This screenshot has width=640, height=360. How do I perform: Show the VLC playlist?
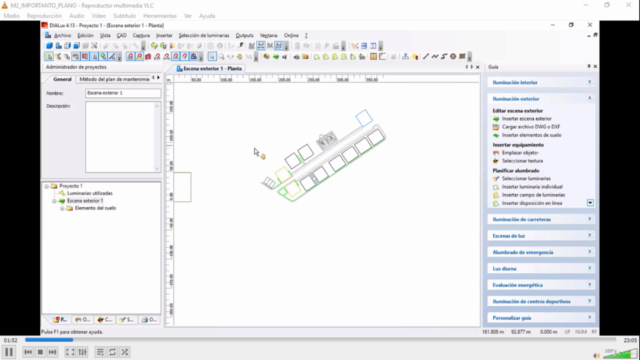pos(100,352)
